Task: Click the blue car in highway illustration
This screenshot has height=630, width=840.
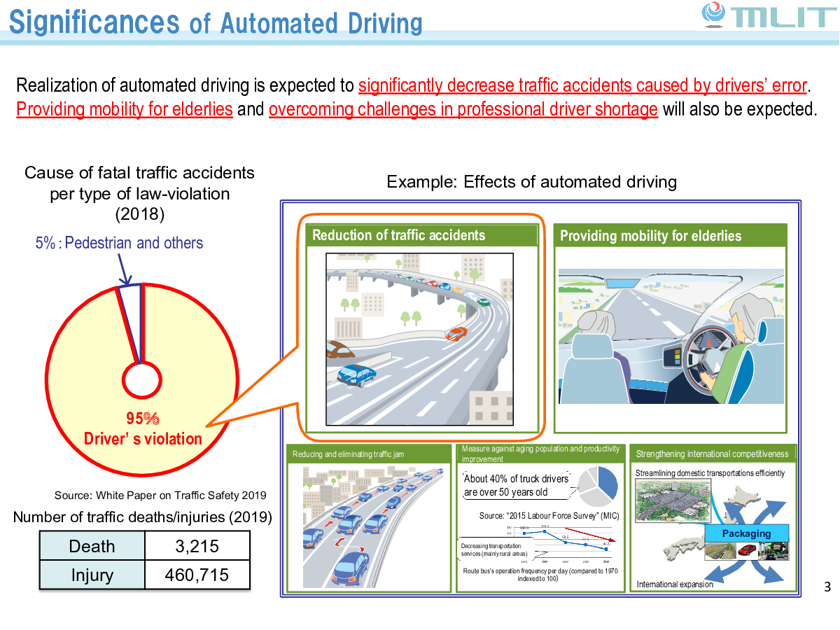Action: pyautogui.click(x=355, y=374)
